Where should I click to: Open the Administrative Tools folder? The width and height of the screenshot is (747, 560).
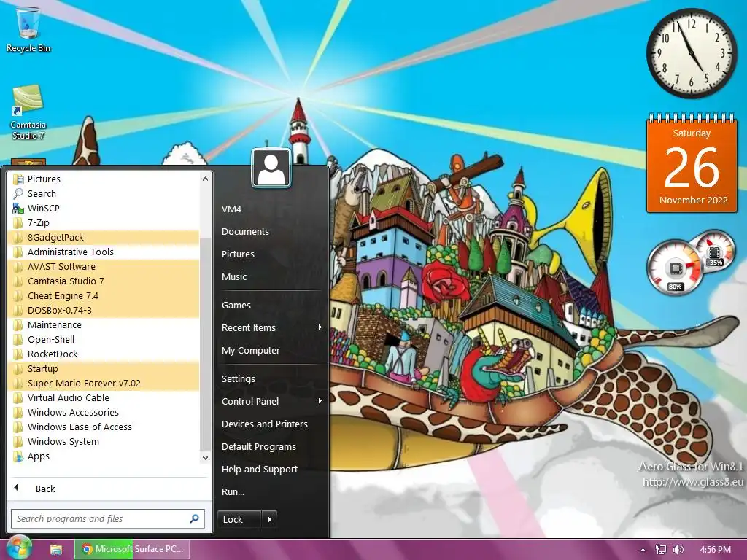point(104,252)
